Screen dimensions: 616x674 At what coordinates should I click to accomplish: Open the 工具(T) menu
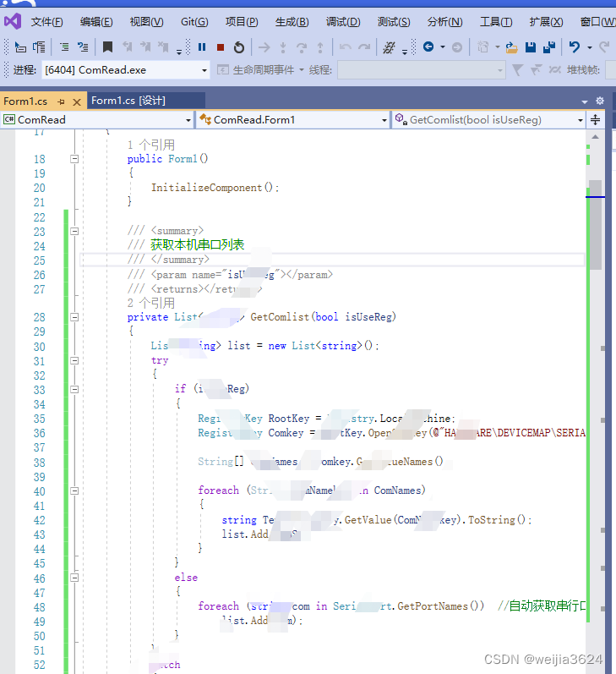pos(496,21)
